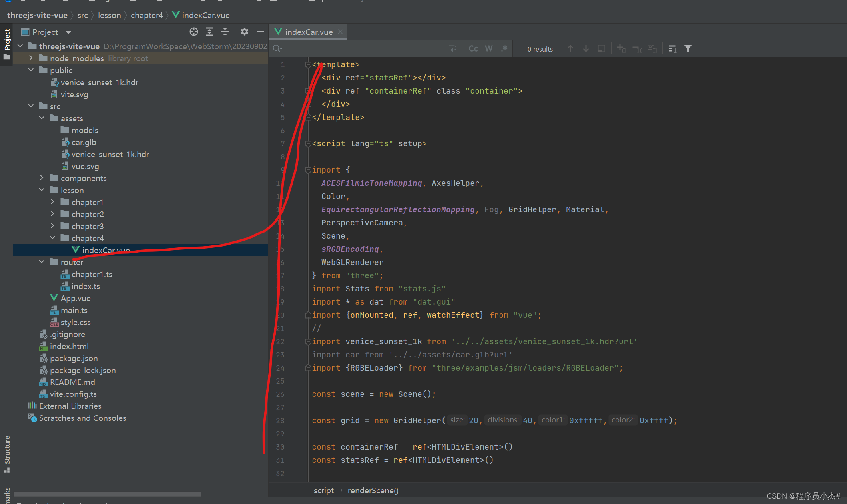Select the chapter4 tree item in sidebar
The height and width of the screenshot is (504, 847).
pos(87,238)
